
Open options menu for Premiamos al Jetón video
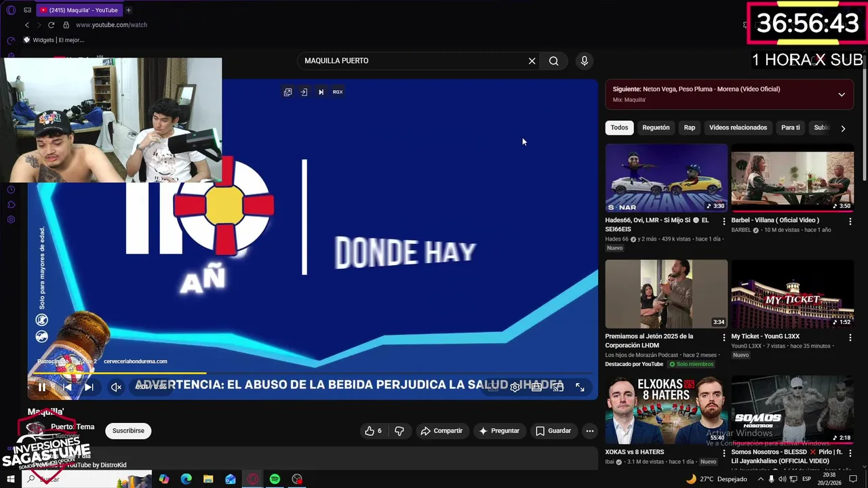click(x=724, y=338)
